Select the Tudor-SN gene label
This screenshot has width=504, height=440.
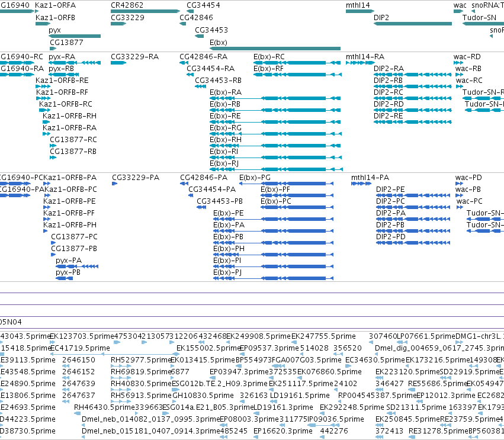click(x=479, y=18)
